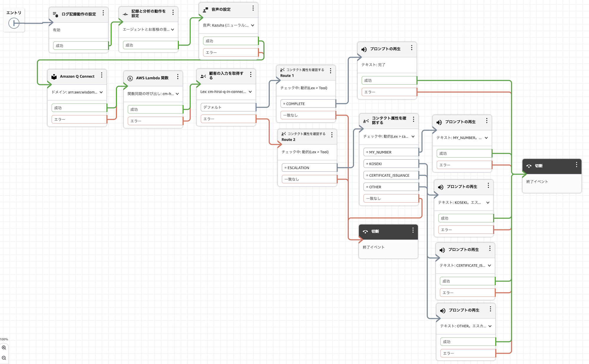
Task: Click the エントリ entry point circle
Action: pyautogui.click(x=14, y=23)
